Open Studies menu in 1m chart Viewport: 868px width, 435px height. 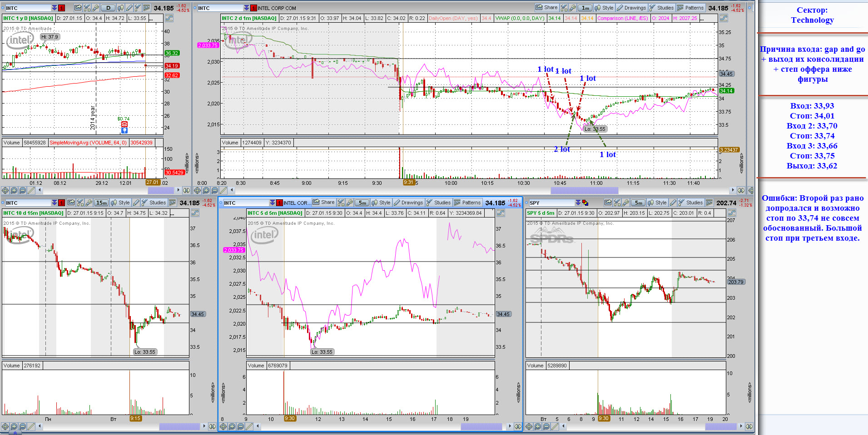tap(661, 7)
